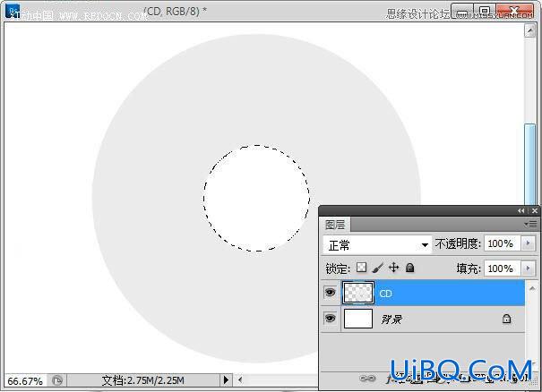
Task: Collapse Layers panel with double-arrow icon
Action: coord(520,210)
